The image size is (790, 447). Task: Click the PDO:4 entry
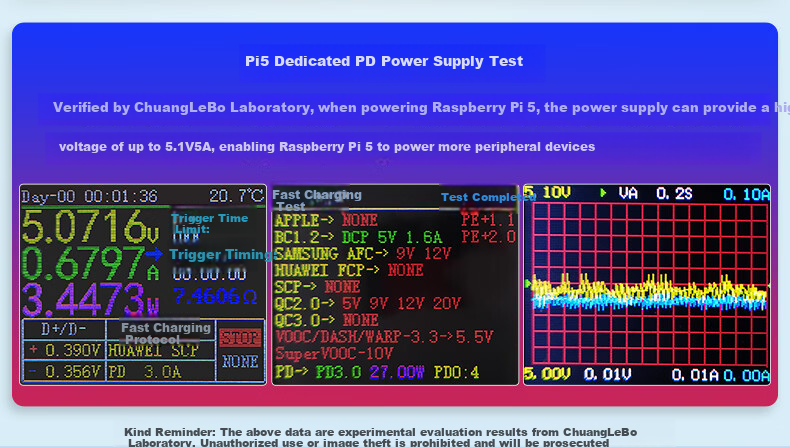pyautogui.click(x=456, y=372)
